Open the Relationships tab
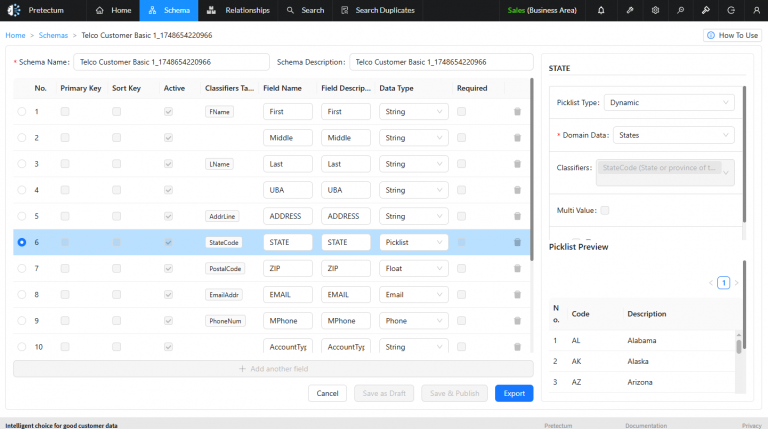Image resolution: width=768 pixels, height=429 pixels. coord(238,10)
